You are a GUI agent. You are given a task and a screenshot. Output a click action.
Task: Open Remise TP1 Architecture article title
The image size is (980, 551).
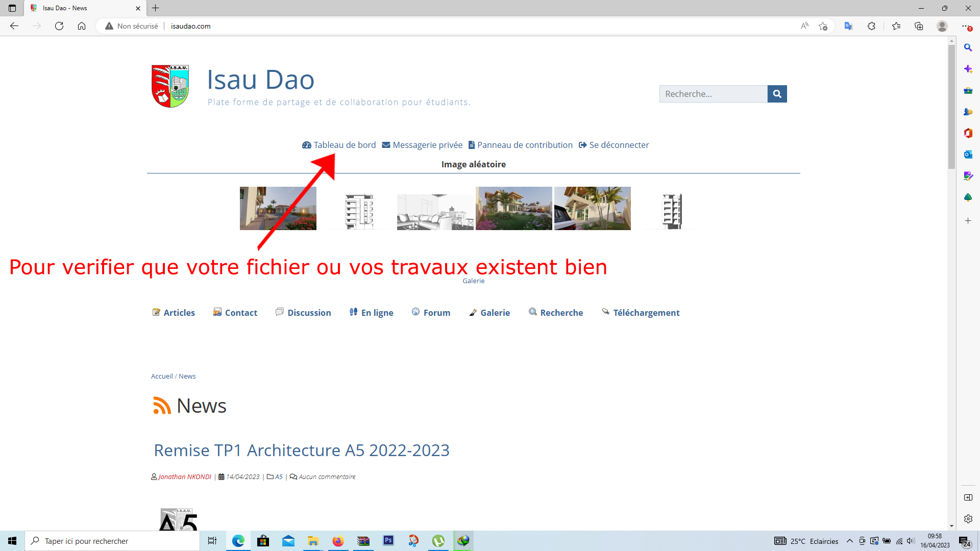(302, 450)
